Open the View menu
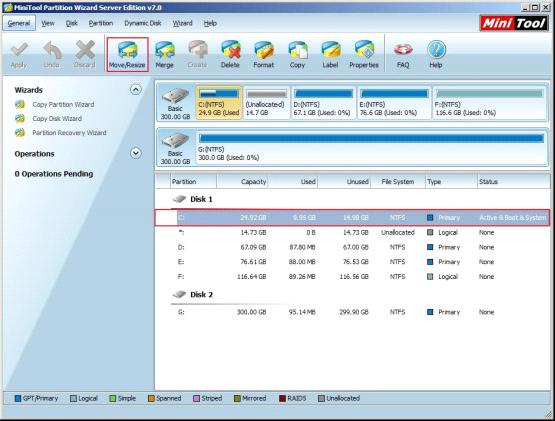555x421 pixels. 48,23
